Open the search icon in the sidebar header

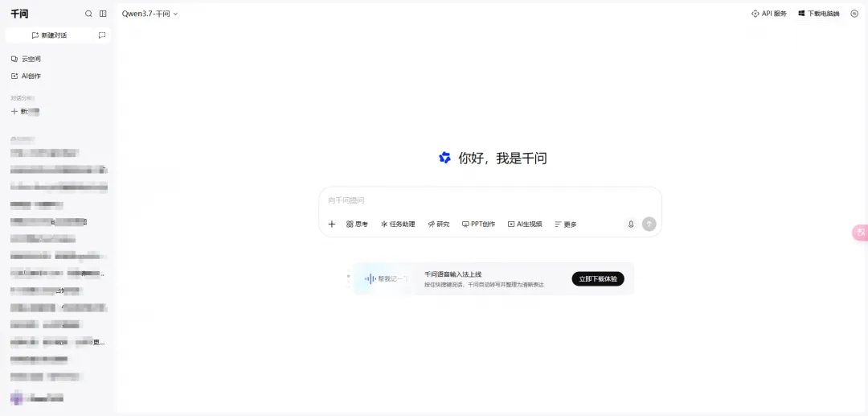click(88, 14)
